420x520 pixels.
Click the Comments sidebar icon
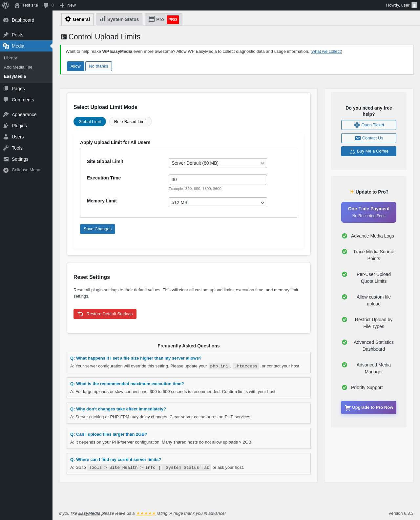point(6,100)
